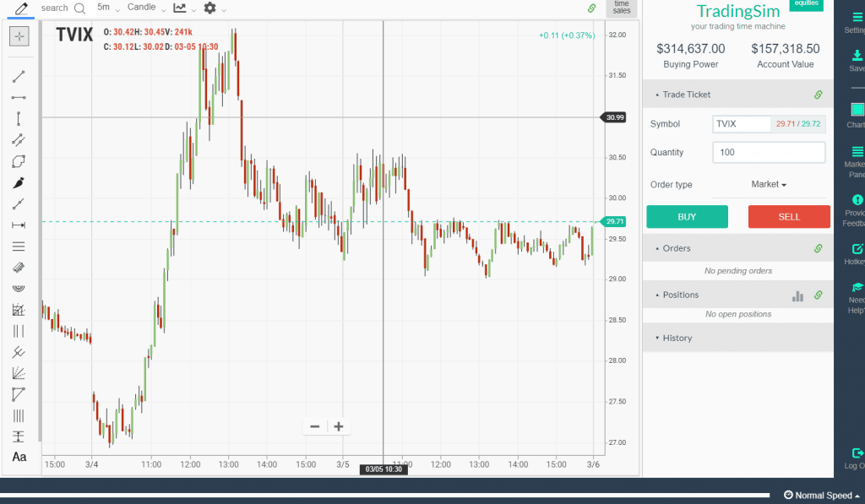Open the Market order type dropdown
This screenshot has height=504, width=865.
pos(767,184)
